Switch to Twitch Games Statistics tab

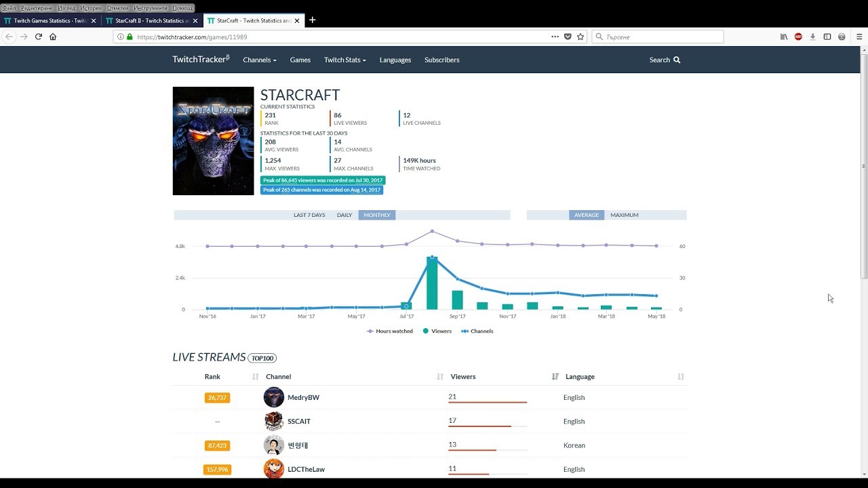50,21
